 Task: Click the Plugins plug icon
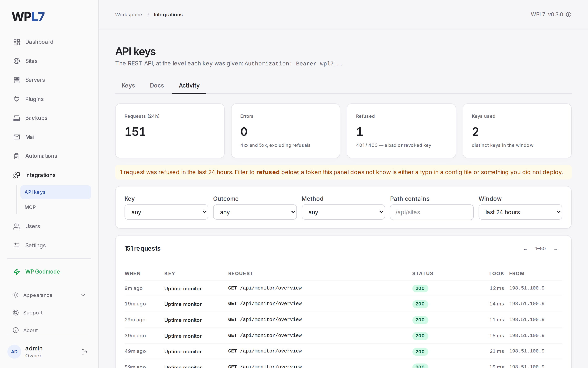pos(17,99)
